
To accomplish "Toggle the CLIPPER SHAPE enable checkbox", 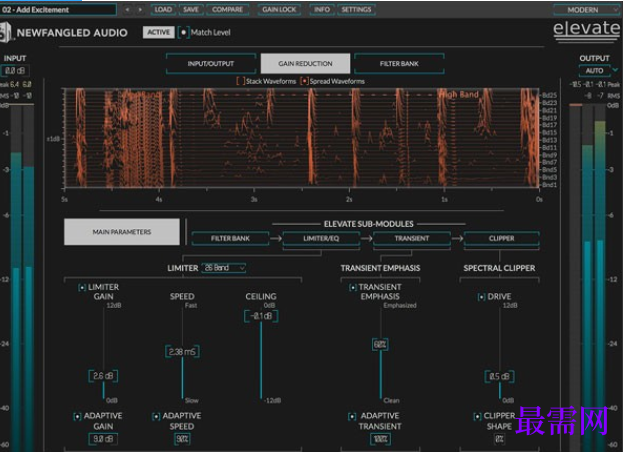I will (477, 416).
